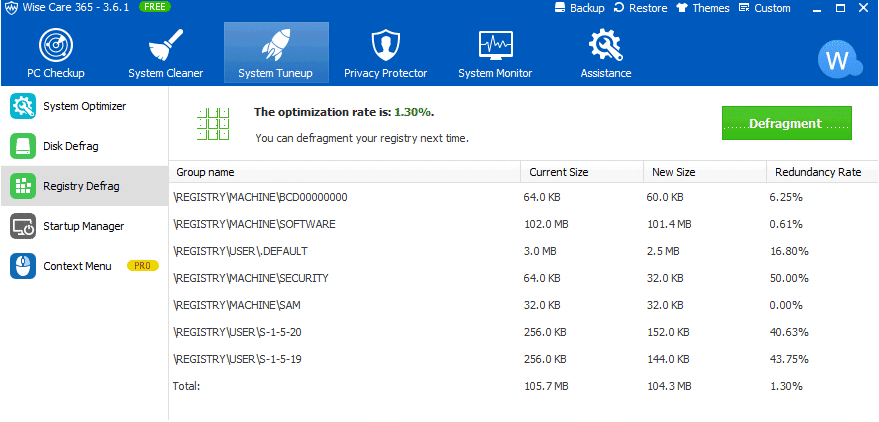
Task: Click the green 1.30% optimization rate text
Action: pos(414,112)
